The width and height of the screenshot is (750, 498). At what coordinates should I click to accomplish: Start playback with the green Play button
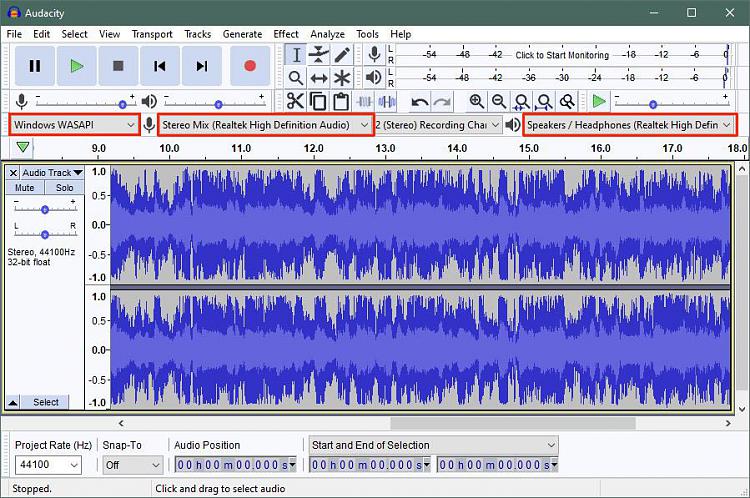pyautogui.click(x=77, y=66)
